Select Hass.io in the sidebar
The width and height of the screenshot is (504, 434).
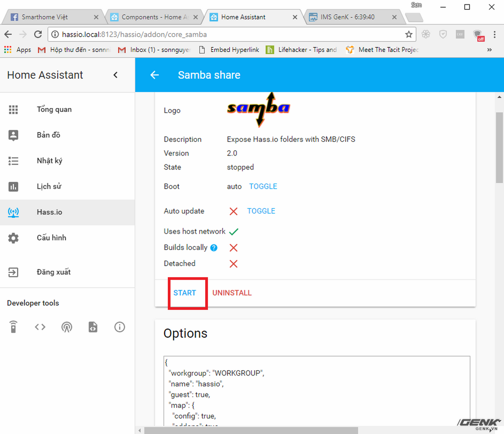point(50,212)
